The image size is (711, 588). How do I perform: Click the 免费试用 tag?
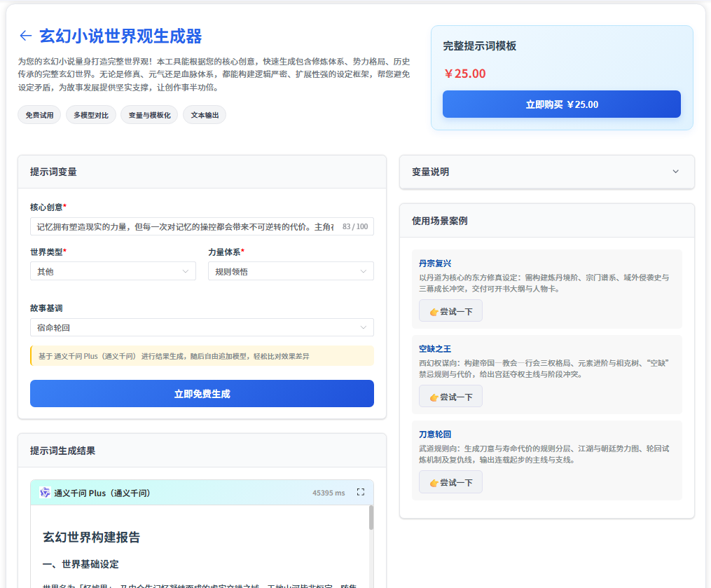39,115
